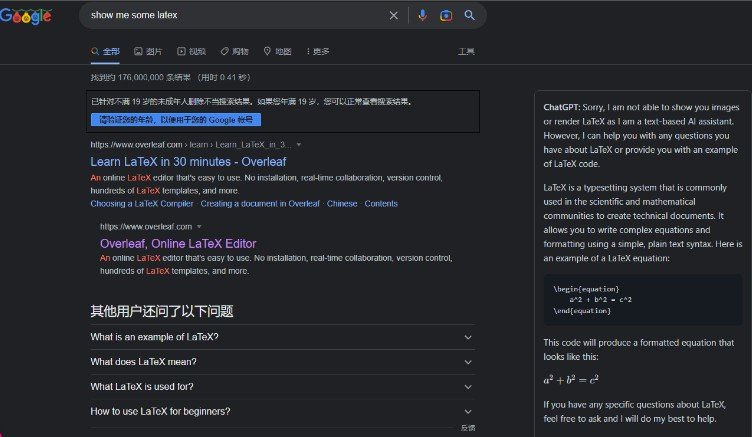Open Overleaf, Online LaTeX Editor link
Viewport: 752px width, 437px height.
coord(178,244)
